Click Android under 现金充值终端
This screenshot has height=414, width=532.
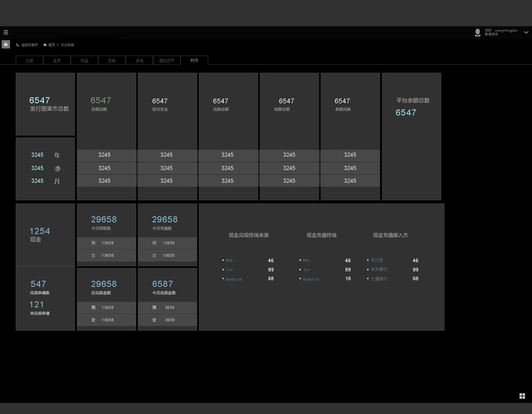311,279
